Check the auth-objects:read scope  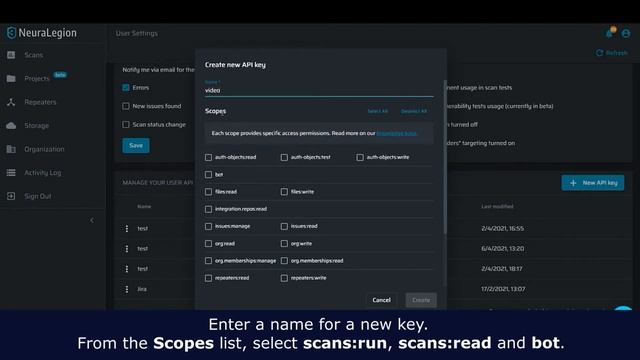pyautogui.click(x=208, y=157)
